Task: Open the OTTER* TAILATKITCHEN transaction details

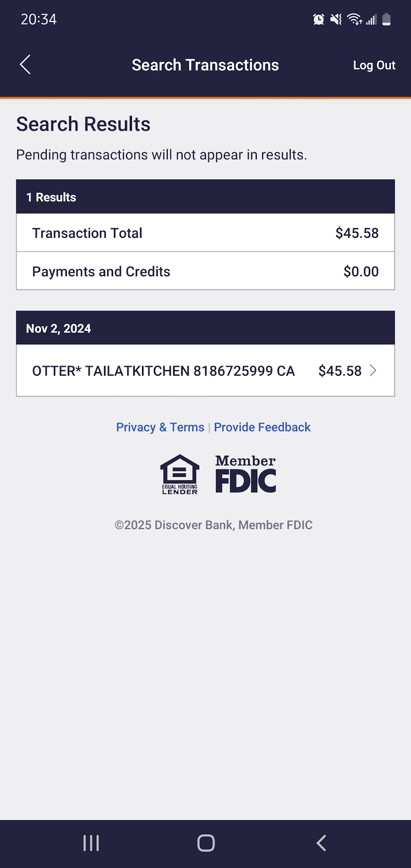Action: 163,371
